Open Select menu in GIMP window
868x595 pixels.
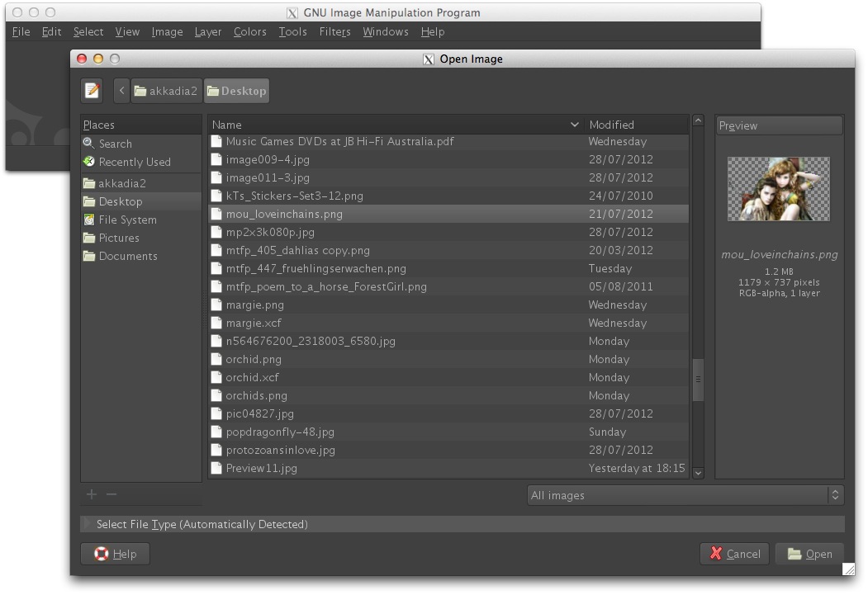point(88,31)
